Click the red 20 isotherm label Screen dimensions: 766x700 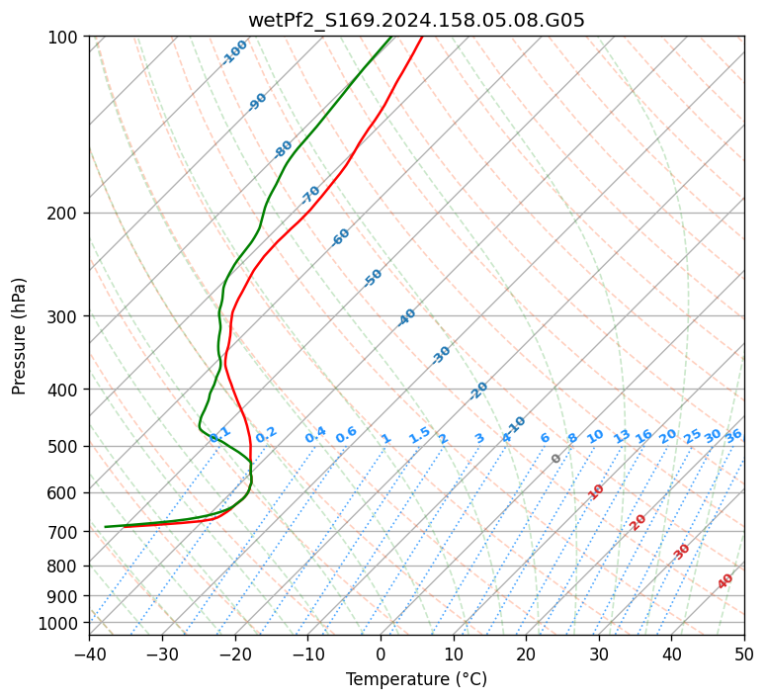pos(638,523)
